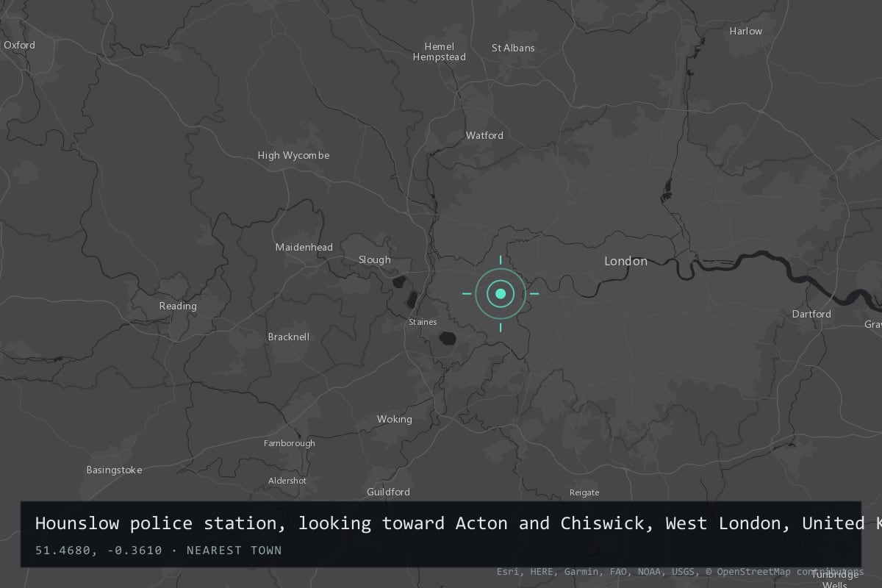Select the Woking label
This screenshot has width=882, height=588.
click(394, 419)
